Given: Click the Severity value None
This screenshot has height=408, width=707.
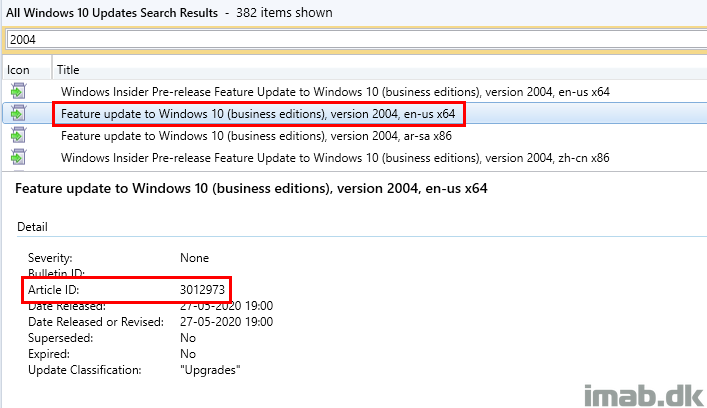Looking at the screenshot, I should 194,258.
